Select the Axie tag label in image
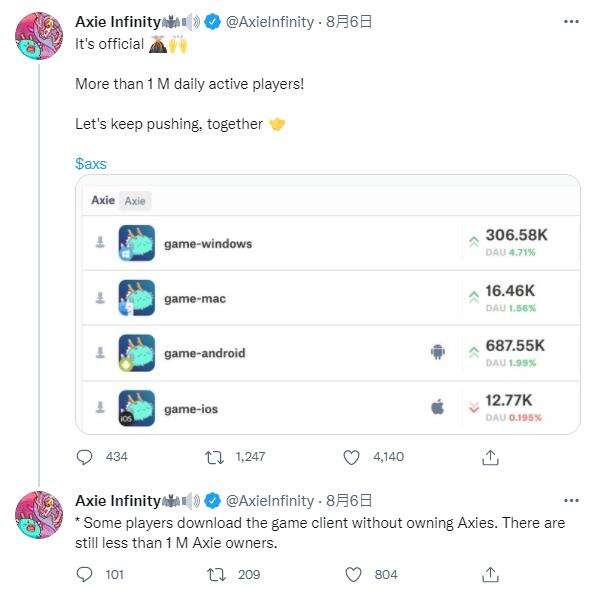This screenshot has width=597, height=593. point(135,201)
